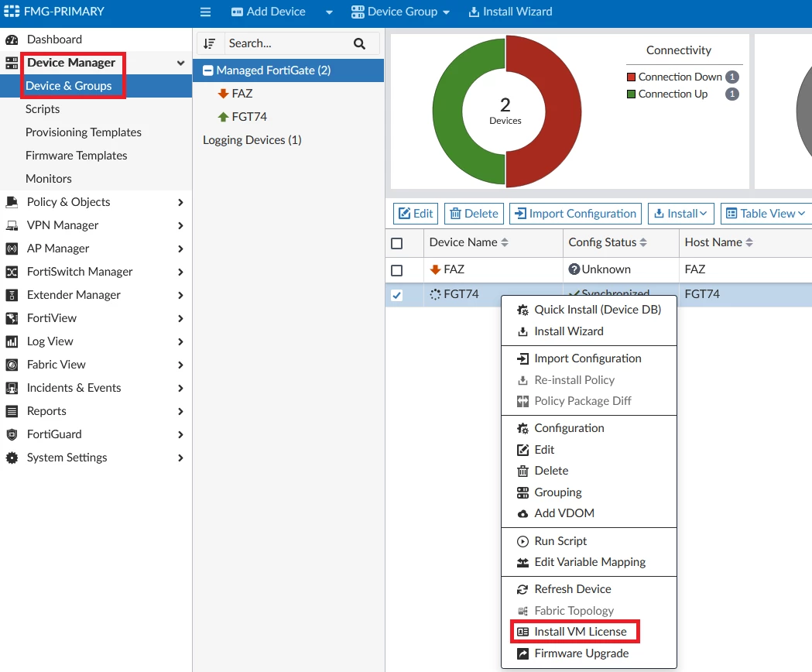Click the Fabric View icon
The width and height of the screenshot is (812, 672).
pos(12,365)
